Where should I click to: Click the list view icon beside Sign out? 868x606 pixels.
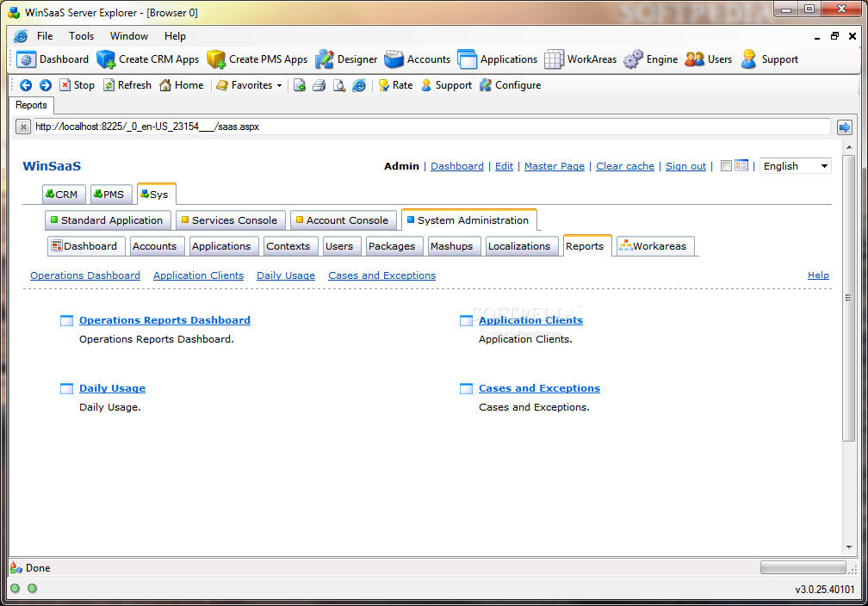741,165
